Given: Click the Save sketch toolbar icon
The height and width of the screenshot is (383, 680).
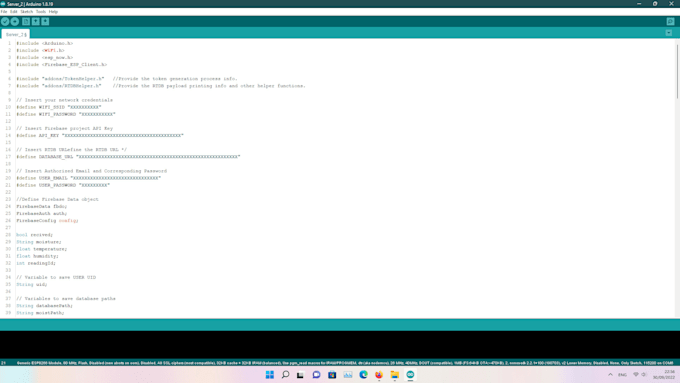Looking at the screenshot, I should [45, 22].
